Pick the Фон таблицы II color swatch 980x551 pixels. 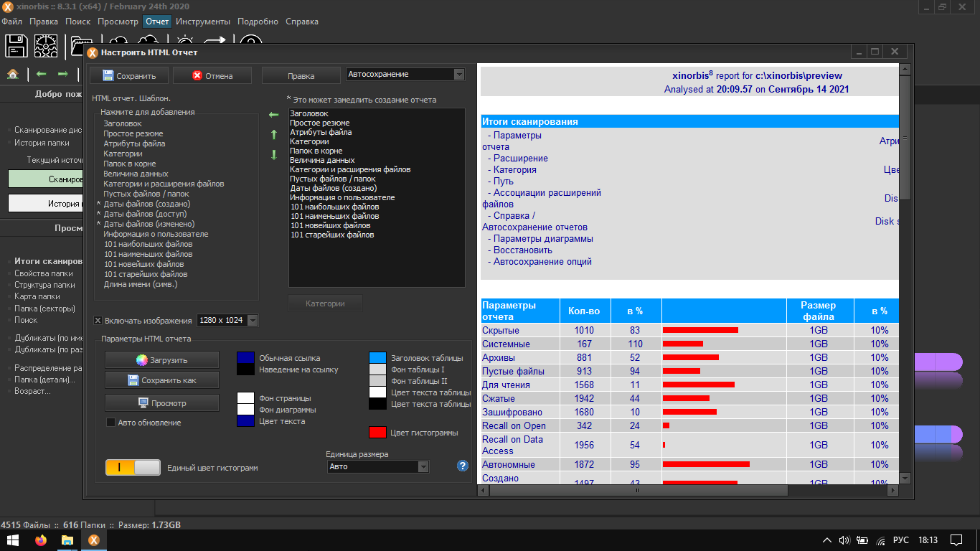tap(378, 381)
